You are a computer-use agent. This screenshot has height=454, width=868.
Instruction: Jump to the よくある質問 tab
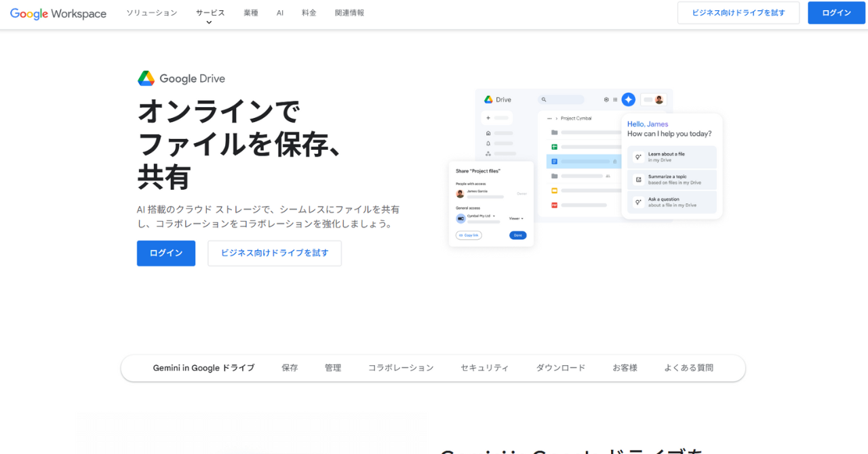(688, 368)
